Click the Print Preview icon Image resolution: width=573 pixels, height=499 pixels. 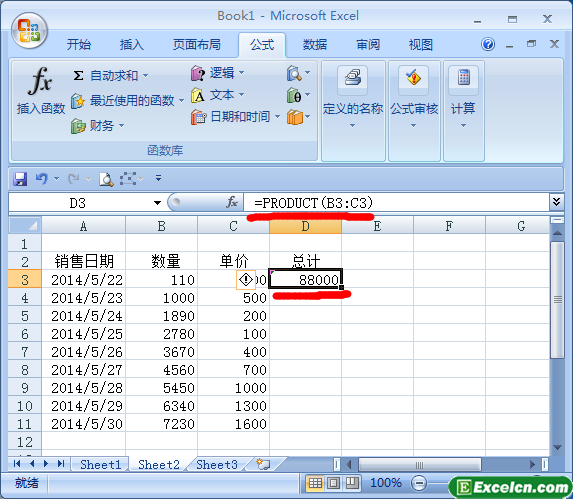(x=106, y=179)
